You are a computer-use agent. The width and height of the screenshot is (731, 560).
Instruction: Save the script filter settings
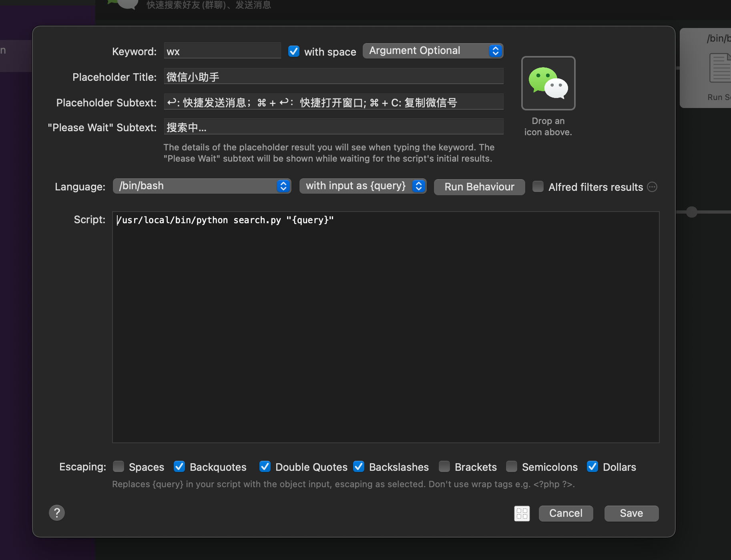631,513
